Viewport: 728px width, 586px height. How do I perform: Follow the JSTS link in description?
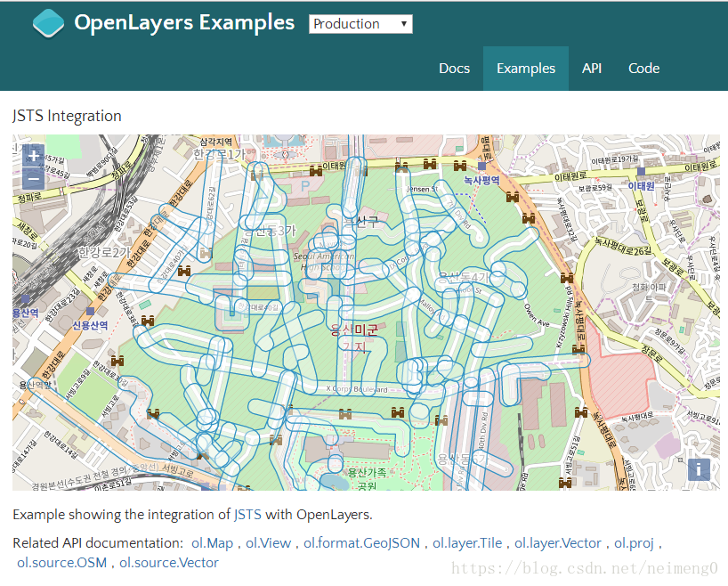[247, 515]
